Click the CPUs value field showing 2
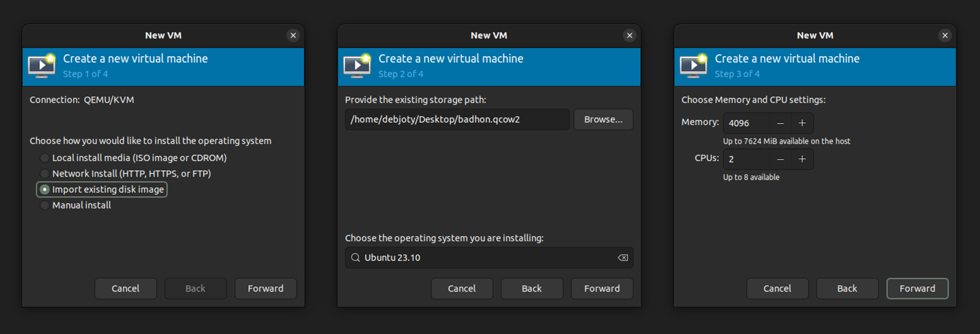Viewport: 980px width, 334px height. 746,159
